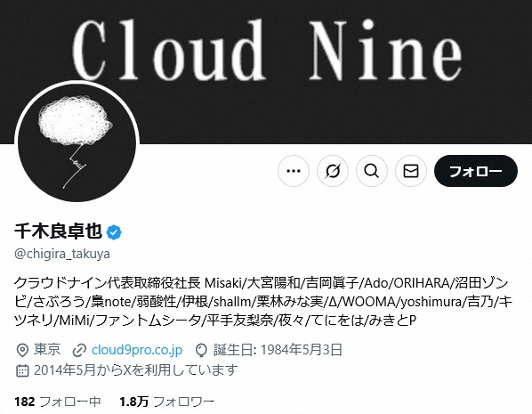Click the search magnifier icon
The image size is (532, 414).
click(x=372, y=171)
